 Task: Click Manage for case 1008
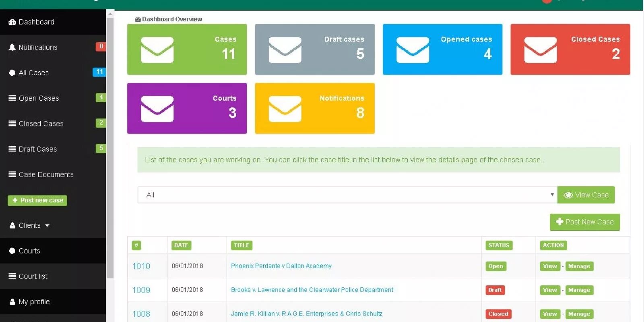(x=579, y=314)
